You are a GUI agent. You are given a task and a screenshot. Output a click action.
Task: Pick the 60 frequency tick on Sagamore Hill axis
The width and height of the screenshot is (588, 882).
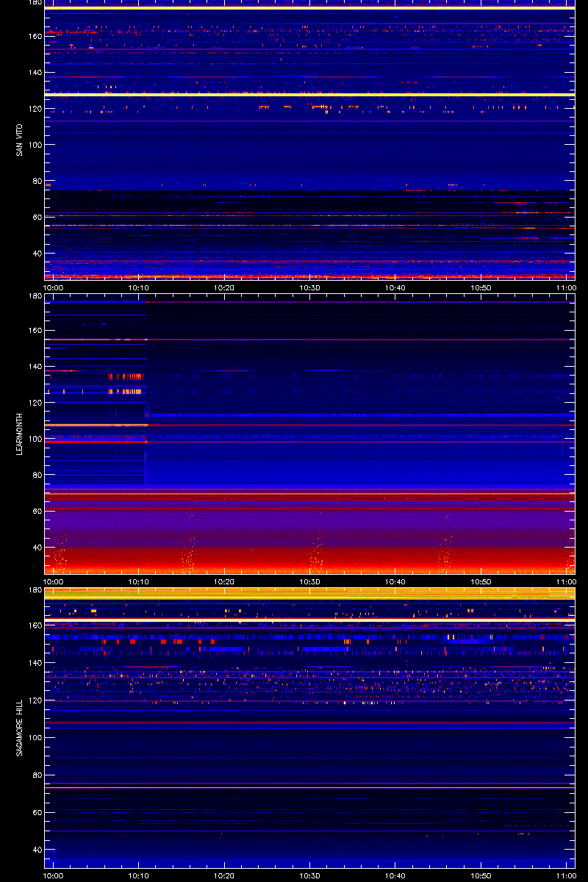(x=37, y=812)
